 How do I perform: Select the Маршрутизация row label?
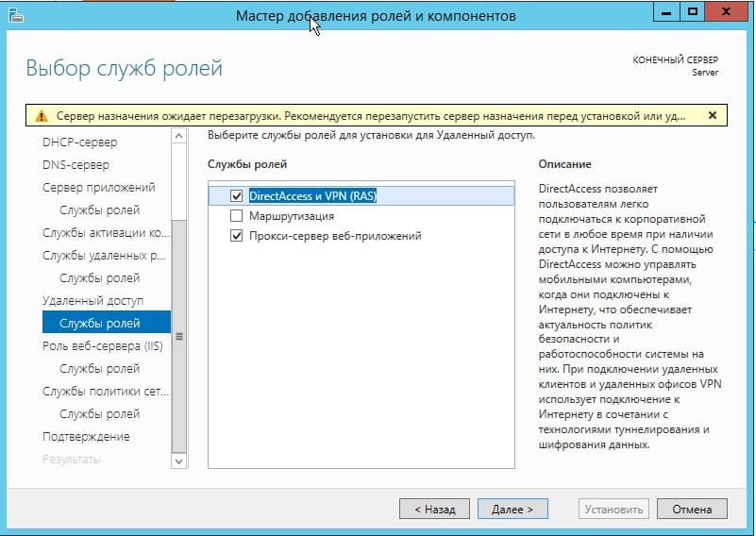tap(292, 216)
